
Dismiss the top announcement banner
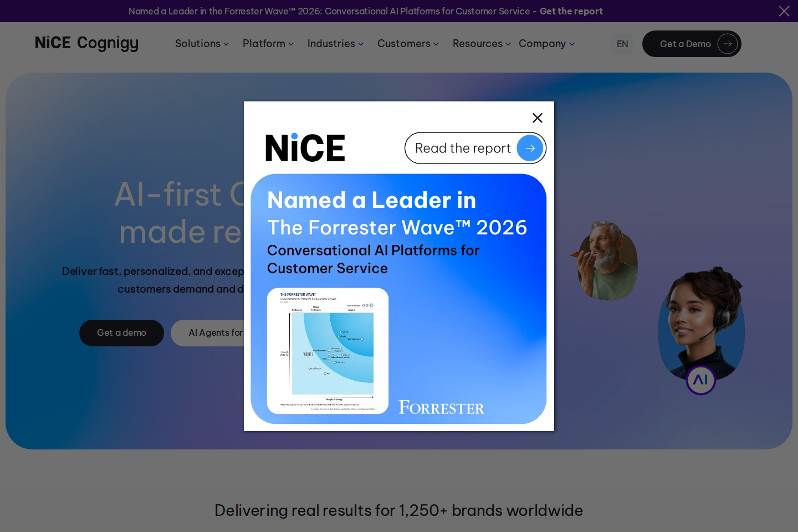pos(784,11)
